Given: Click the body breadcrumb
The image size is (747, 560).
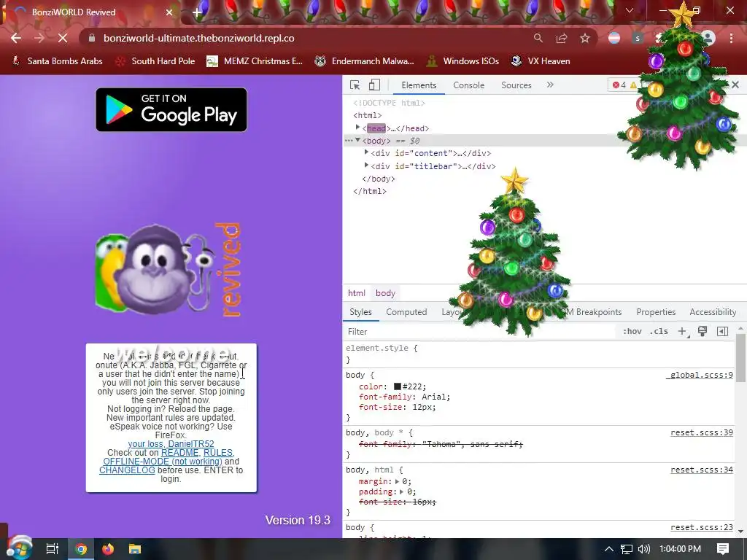Looking at the screenshot, I should pyautogui.click(x=385, y=293).
